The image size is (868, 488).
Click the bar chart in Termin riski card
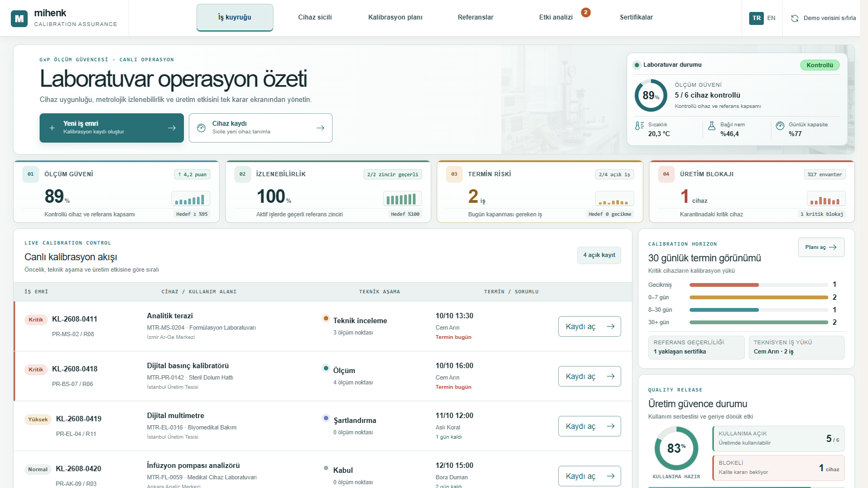(x=615, y=198)
